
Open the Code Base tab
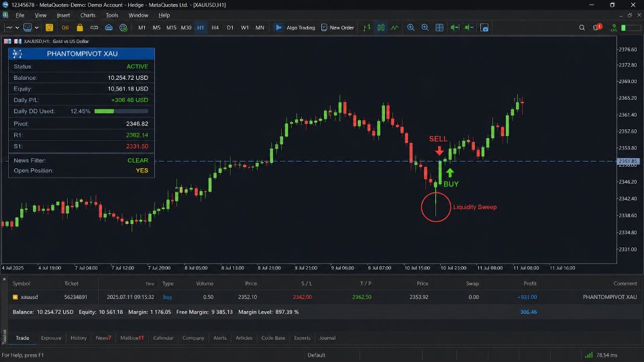pyautogui.click(x=273, y=338)
